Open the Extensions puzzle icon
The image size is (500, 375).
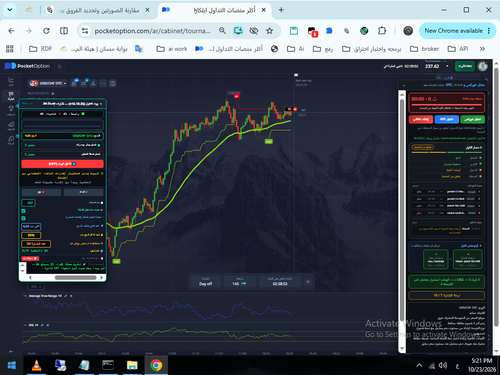point(382,31)
